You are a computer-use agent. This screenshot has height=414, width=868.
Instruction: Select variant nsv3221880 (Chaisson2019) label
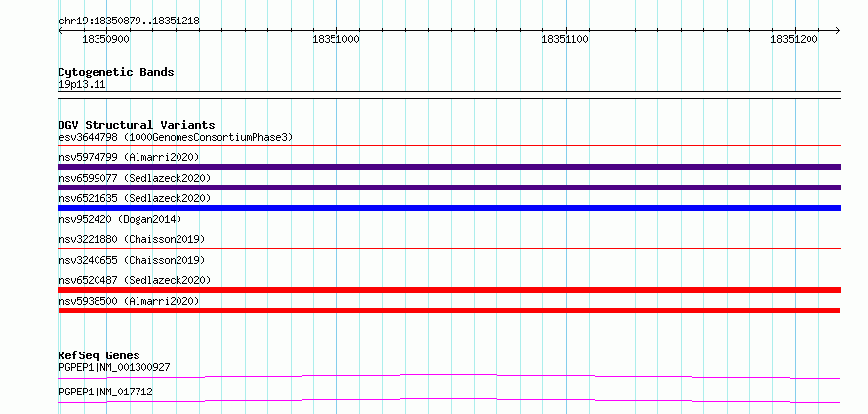click(x=132, y=239)
